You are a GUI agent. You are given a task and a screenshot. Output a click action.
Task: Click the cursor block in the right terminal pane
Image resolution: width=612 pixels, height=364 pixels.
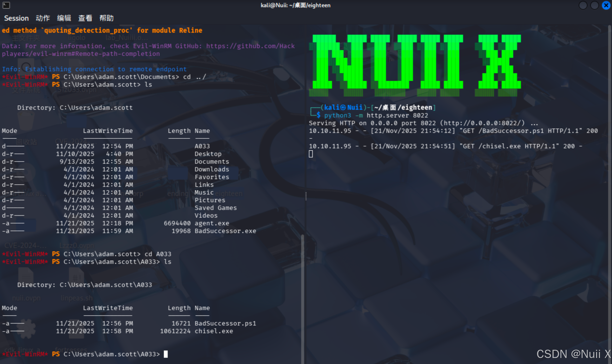pyautogui.click(x=311, y=154)
